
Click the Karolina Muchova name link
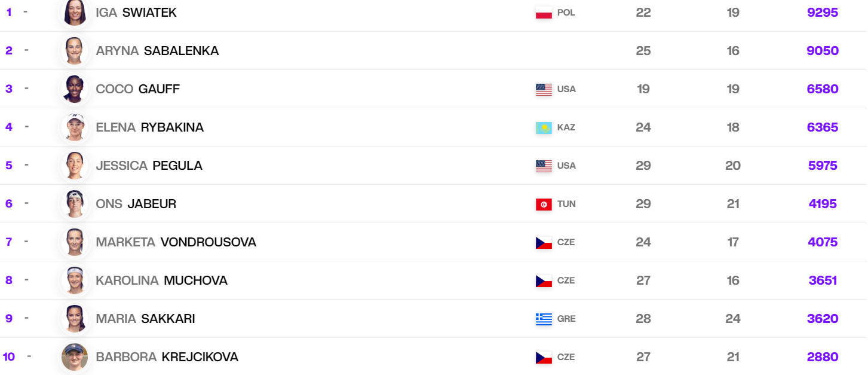point(161,281)
